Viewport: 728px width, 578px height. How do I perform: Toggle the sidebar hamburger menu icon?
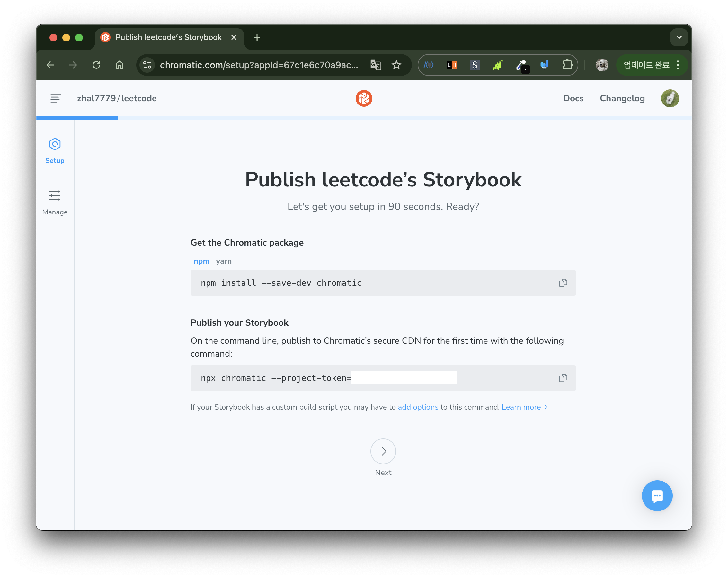pos(55,98)
